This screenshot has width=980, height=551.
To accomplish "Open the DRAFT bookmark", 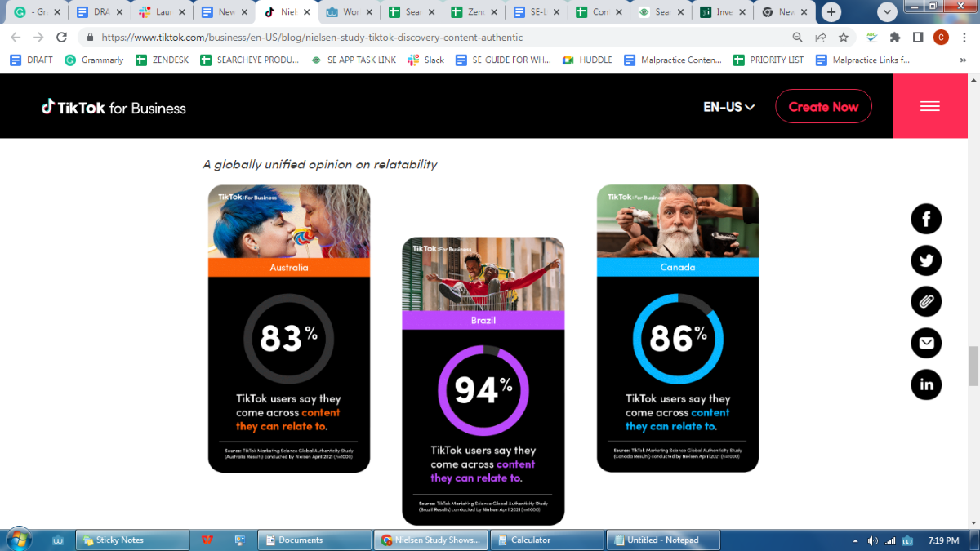I will (31, 60).
